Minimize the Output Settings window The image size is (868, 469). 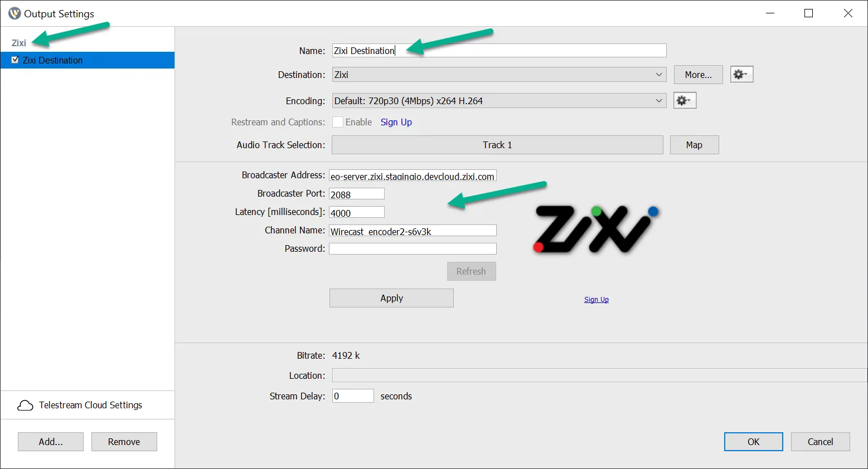pyautogui.click(x=770, y=13)
